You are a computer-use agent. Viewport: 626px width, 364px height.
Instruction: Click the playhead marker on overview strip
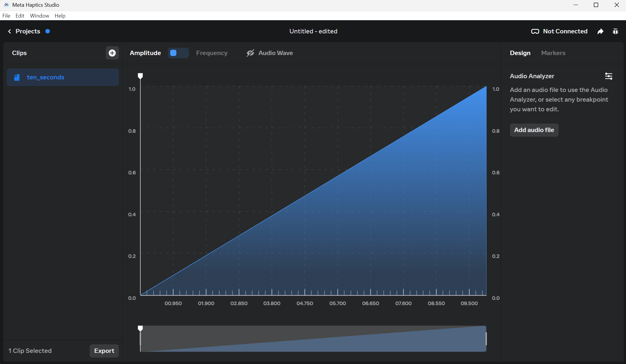[x=140, y=329]
